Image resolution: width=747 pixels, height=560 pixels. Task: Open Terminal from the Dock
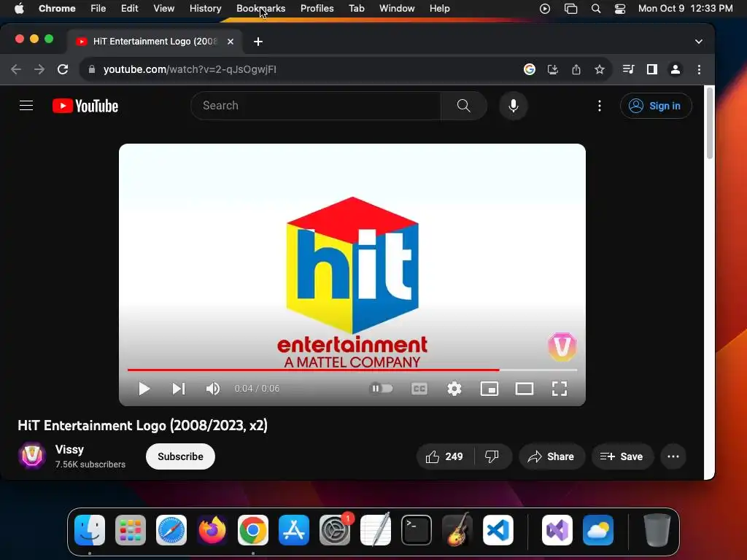coord(417,530)
